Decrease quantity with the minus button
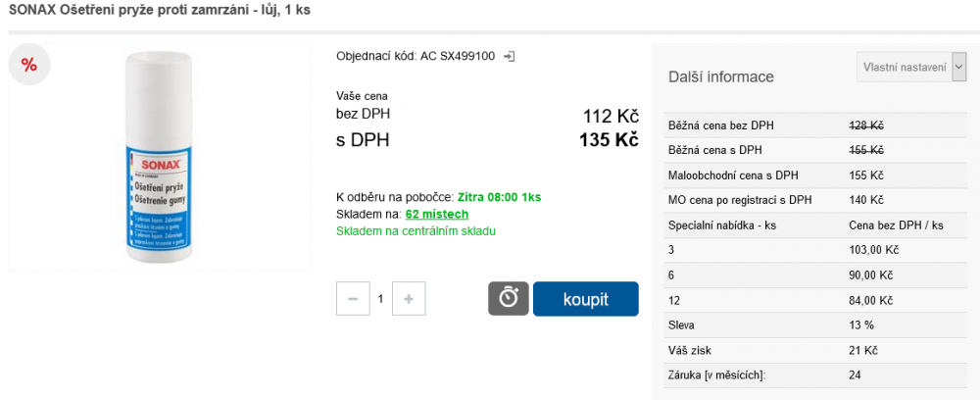 point(353,299)
